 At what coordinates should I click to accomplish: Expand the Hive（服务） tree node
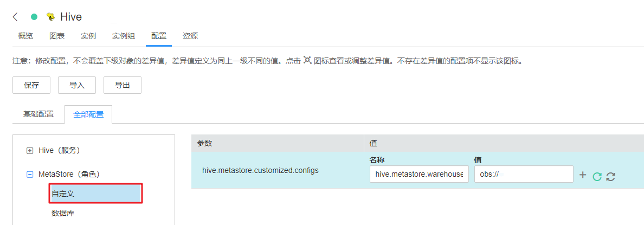(x=30, y=150)
